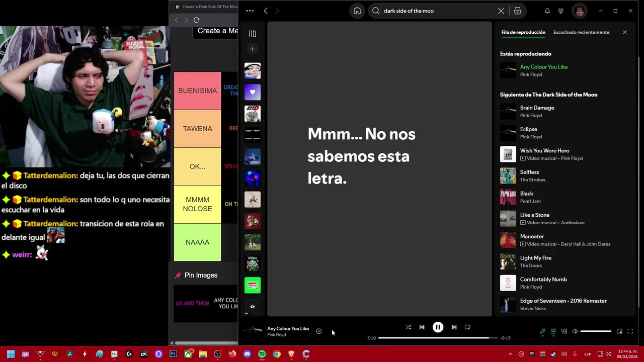This screenshot has width=644, height=362.
Task: Close the queue panel
Action: 625,32
